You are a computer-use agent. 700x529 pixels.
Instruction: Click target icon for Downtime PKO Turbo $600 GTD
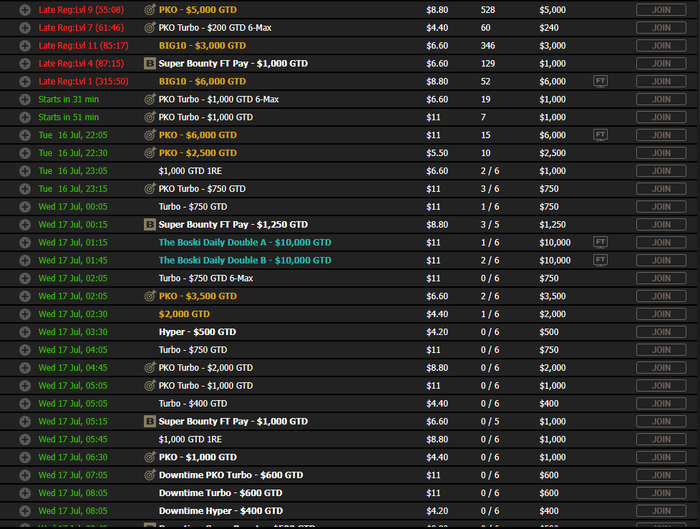coord(150,475)
